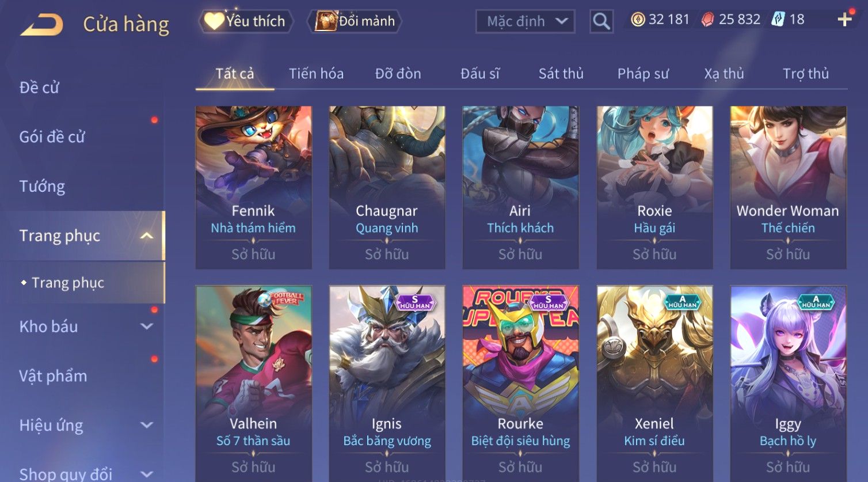Select the Fennik Nhà thám hiểm skin
This screenshot has height=482, width=868.
(253, 187)
